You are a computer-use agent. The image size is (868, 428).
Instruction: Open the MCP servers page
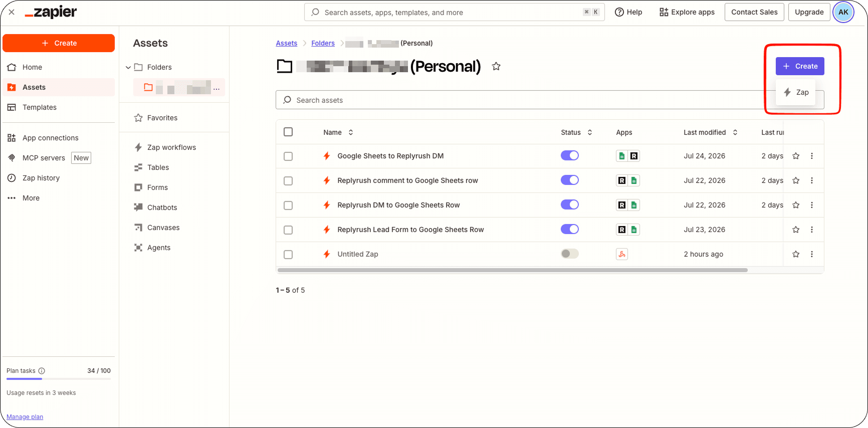(44, 158)
